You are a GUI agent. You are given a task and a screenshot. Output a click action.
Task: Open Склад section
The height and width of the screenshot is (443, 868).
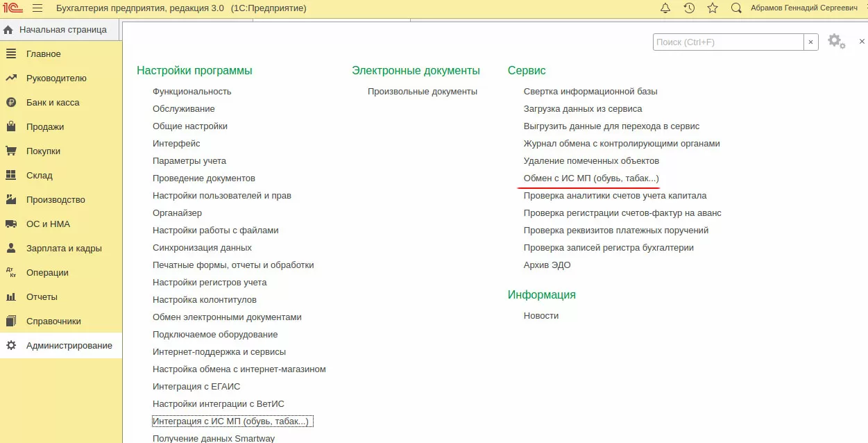(x=61, y=176)
